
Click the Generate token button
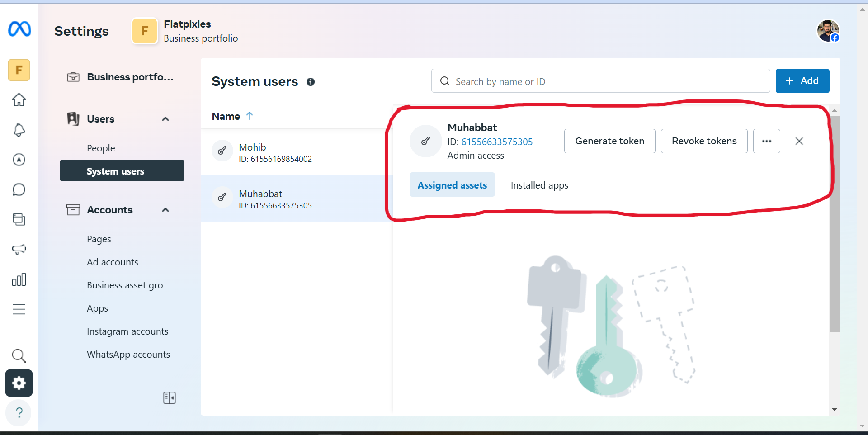tap(609, 141)
